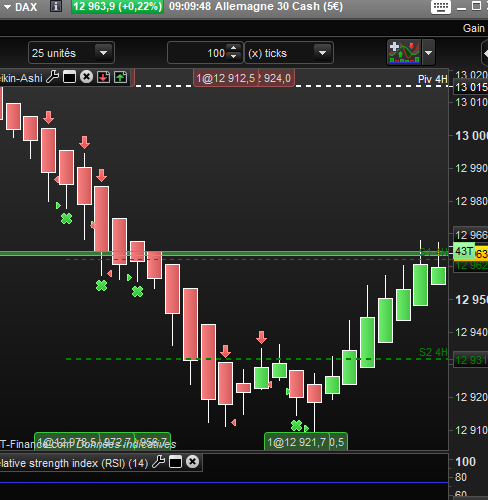
Task: Click the 12 980 price axis label
Action: 471,201
